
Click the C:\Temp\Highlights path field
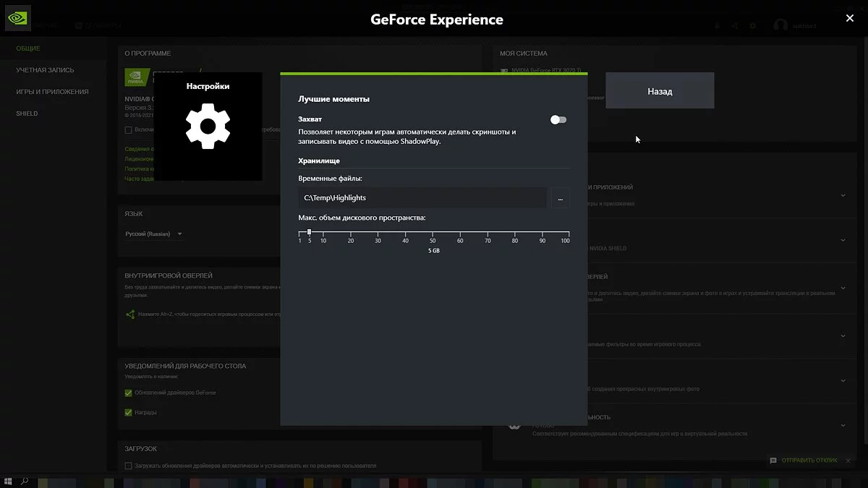point(422,198)
